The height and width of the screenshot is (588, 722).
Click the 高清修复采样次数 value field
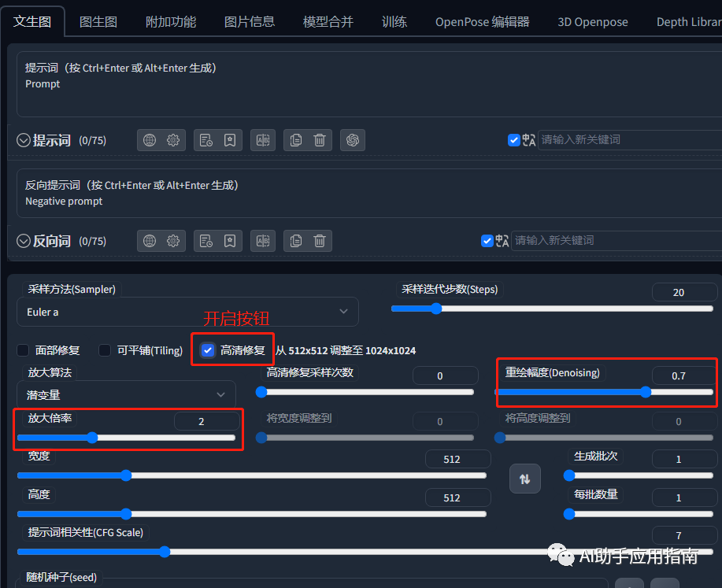(446, 375)
